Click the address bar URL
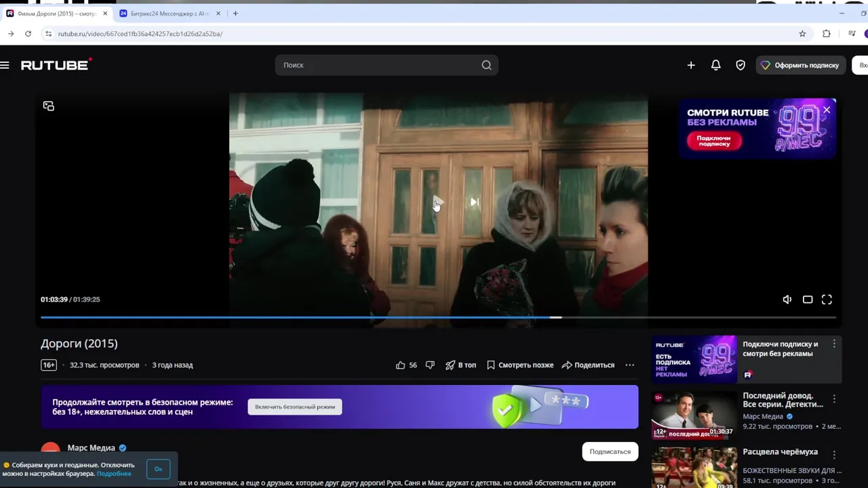The height and width of the screenshot is (488, 868). coord(140,34)
